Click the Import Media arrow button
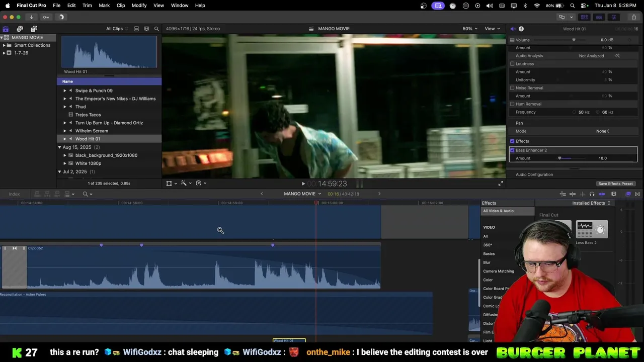This screenshot has width=644, height=362. pos(31,17)
